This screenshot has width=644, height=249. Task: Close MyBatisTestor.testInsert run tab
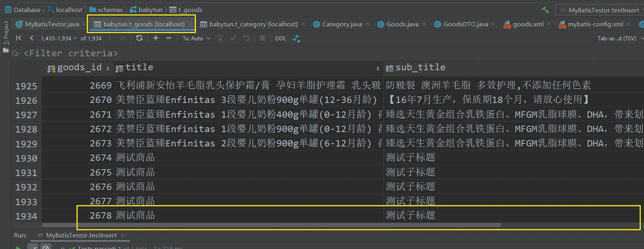123,235
